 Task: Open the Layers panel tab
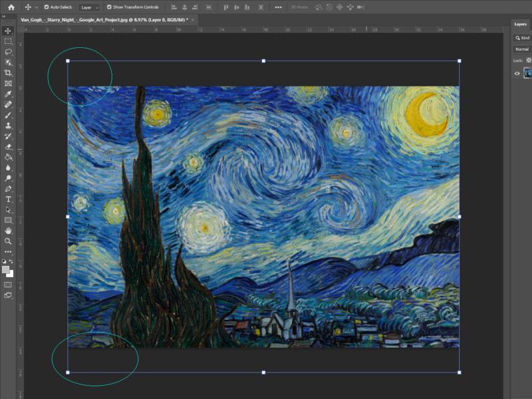point(520,24)
